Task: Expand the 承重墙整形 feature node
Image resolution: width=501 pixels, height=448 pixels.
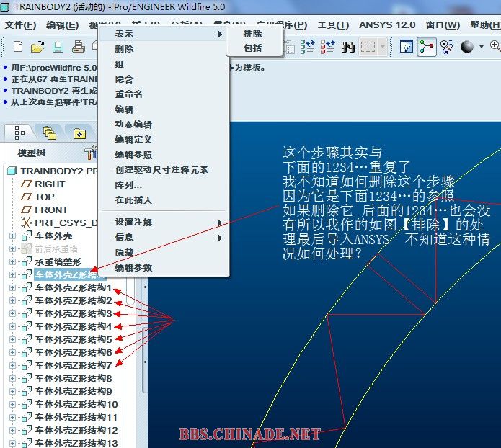Action: 12,262
